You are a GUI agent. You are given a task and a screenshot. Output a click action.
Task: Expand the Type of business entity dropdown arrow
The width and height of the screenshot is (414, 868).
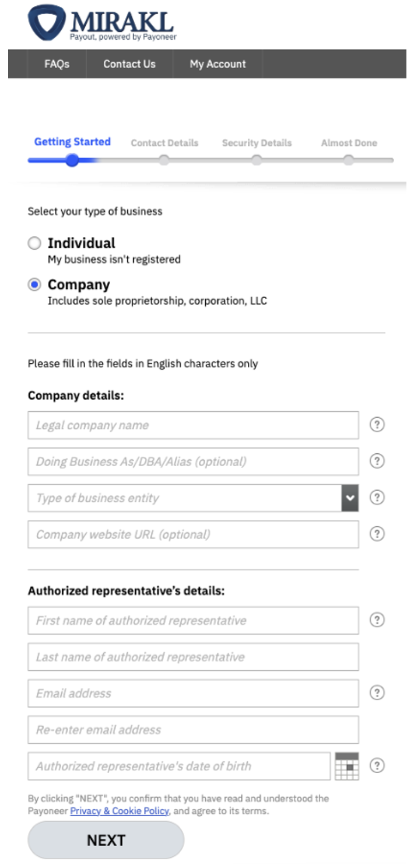point(350,498)
